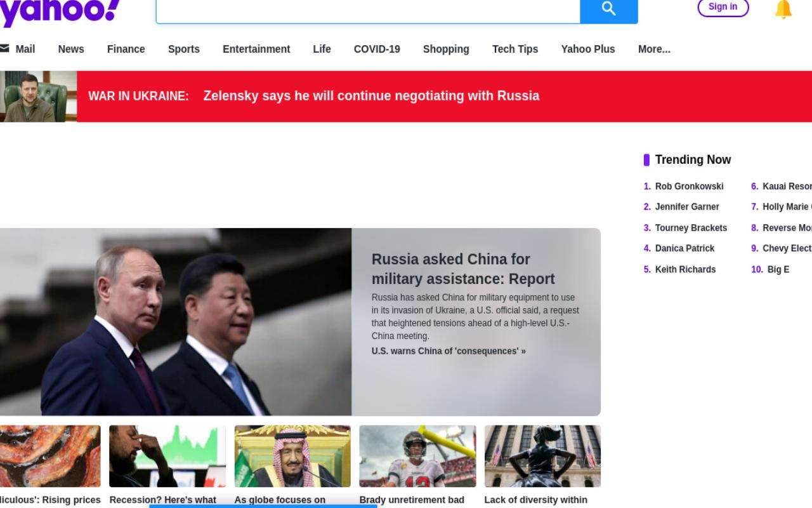This screenshot has height=508, width=812.
Task: Open trending topic Holly Marie
Action: coord(787,207)
